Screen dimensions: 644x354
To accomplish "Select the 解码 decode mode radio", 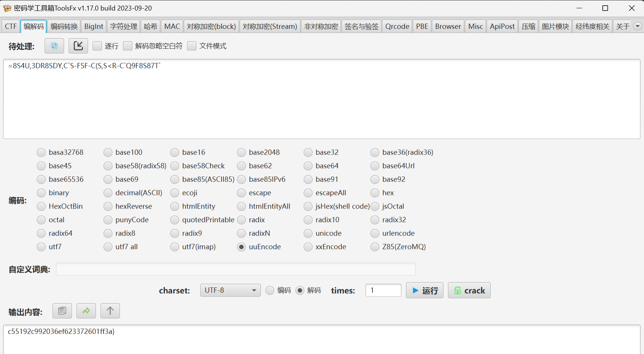I will [x=300, y=290].
